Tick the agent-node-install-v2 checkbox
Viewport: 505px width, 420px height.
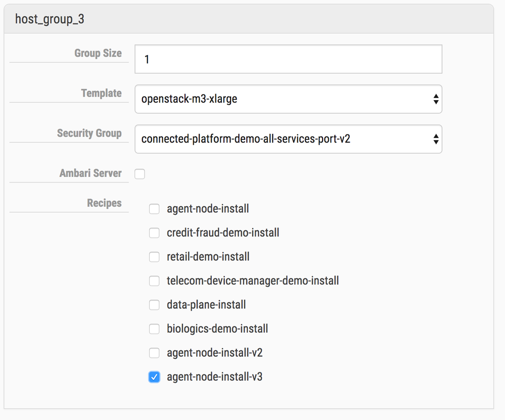[x=154, y=353]
